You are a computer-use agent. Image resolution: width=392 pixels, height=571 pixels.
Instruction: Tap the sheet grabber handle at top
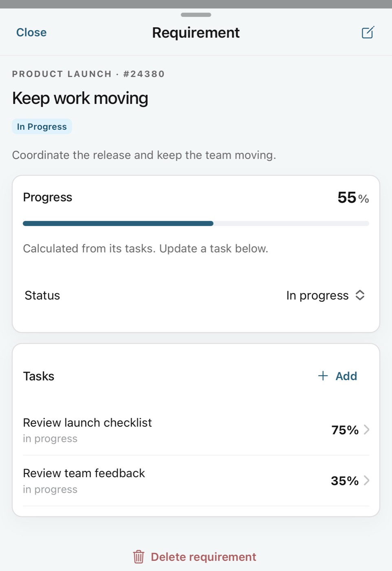[x=196, y=15]
